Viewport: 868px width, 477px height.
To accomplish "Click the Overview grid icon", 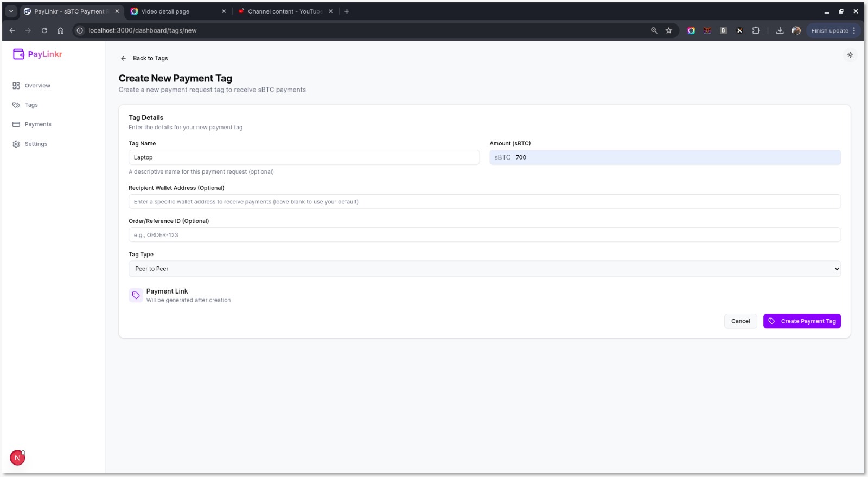I will click(16, 86).
